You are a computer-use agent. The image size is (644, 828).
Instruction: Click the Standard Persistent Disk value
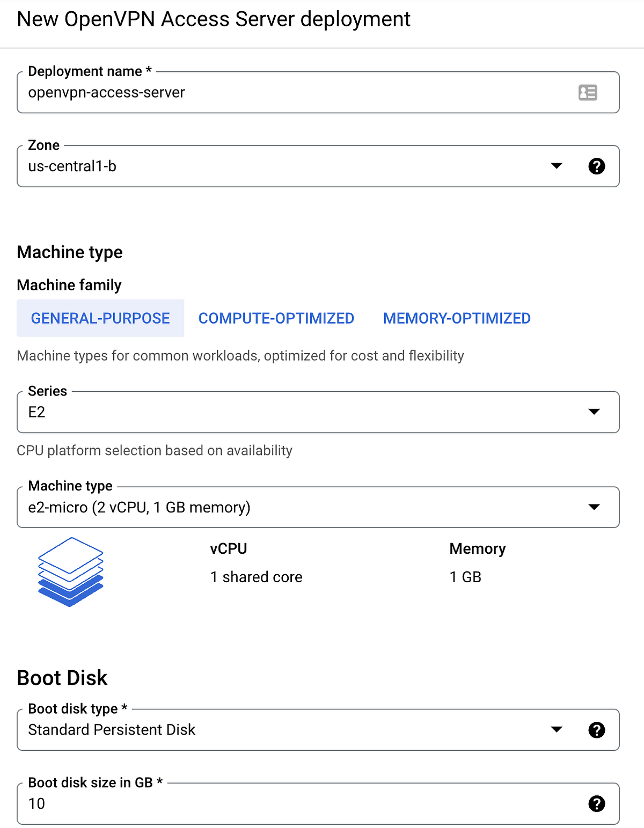112,730
